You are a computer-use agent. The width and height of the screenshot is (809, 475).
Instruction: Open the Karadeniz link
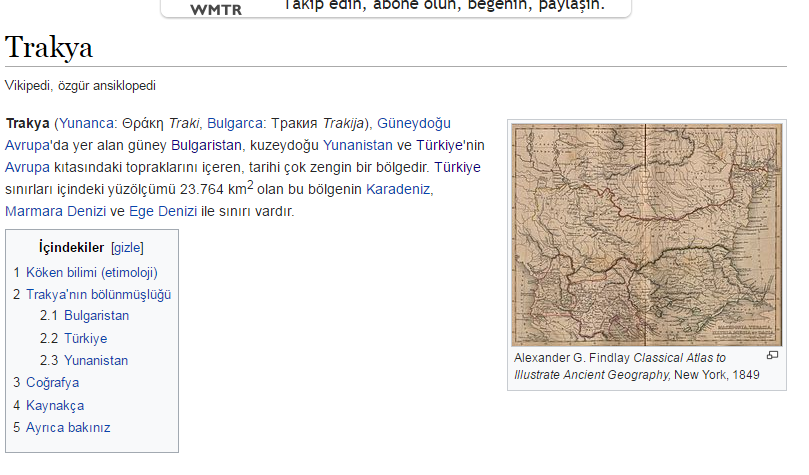[x=398, y=190]
